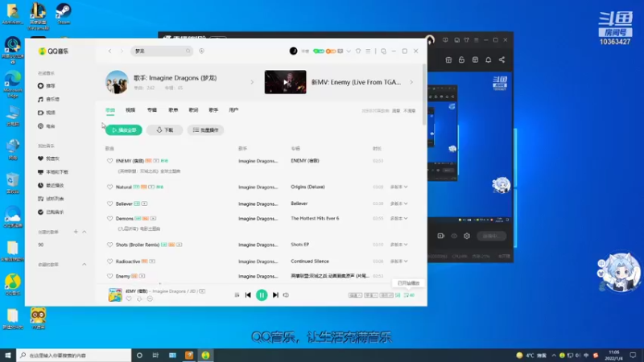Expand 多版本 versions for Shots (Broiler Remix)
Image resolution: width=644 pixels, height=362 pixels.
click(398, 245)
